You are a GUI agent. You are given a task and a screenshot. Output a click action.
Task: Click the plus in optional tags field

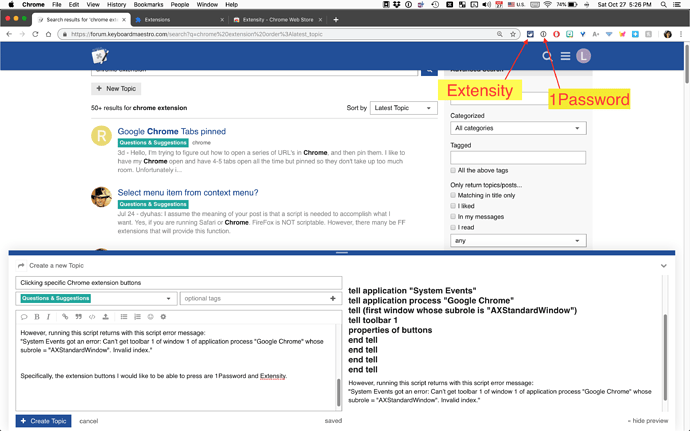[x=333, y=298]
